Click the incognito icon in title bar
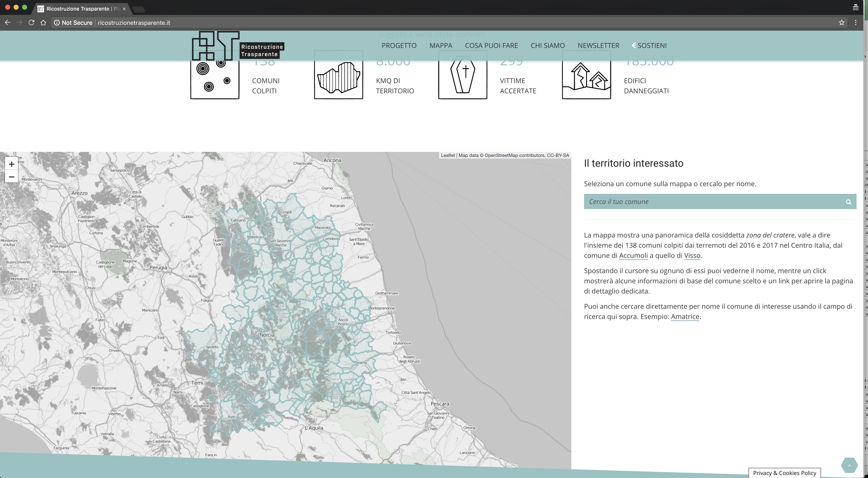The height and width of the screenshot is (478, 868). 855,7
